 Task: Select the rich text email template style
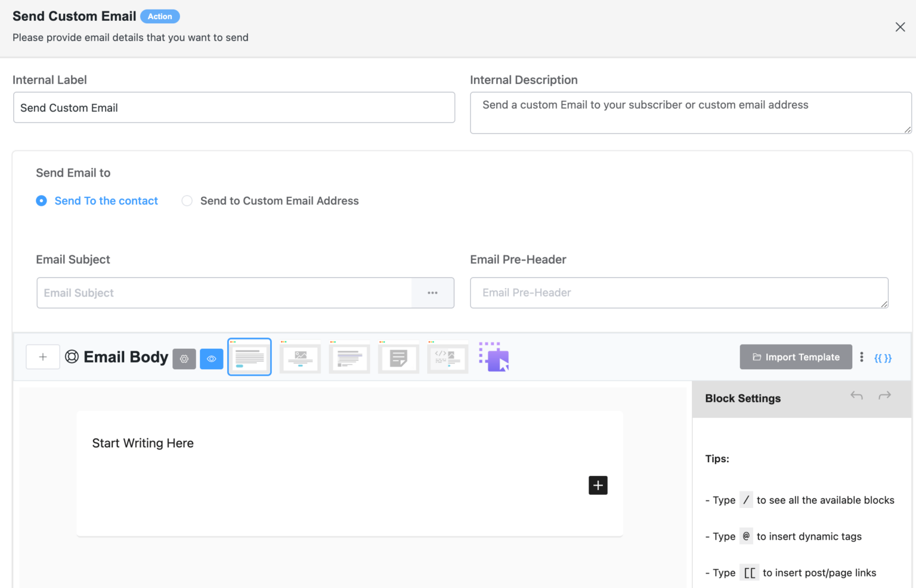(349, 357)
